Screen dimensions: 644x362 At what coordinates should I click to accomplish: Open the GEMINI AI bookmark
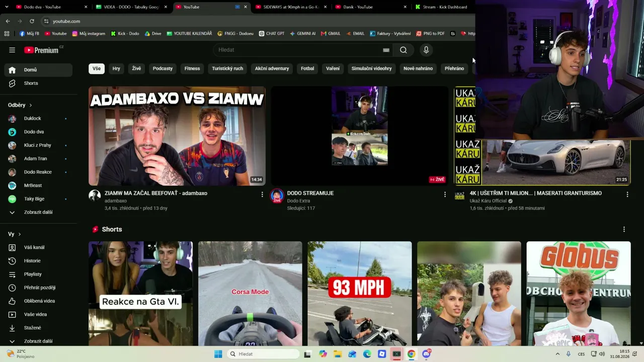[302, 34]
